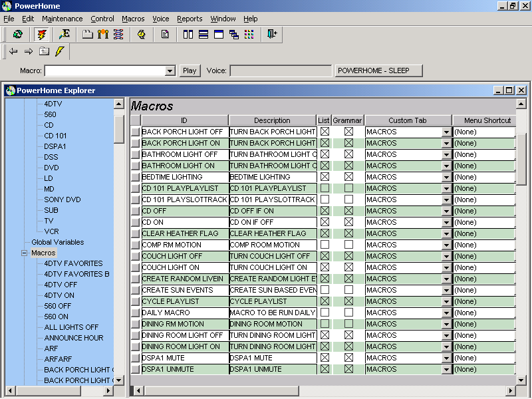Click the macros grid vertical scrollbar thumb
Screen dimensions: 532x399
click(521, 160)
